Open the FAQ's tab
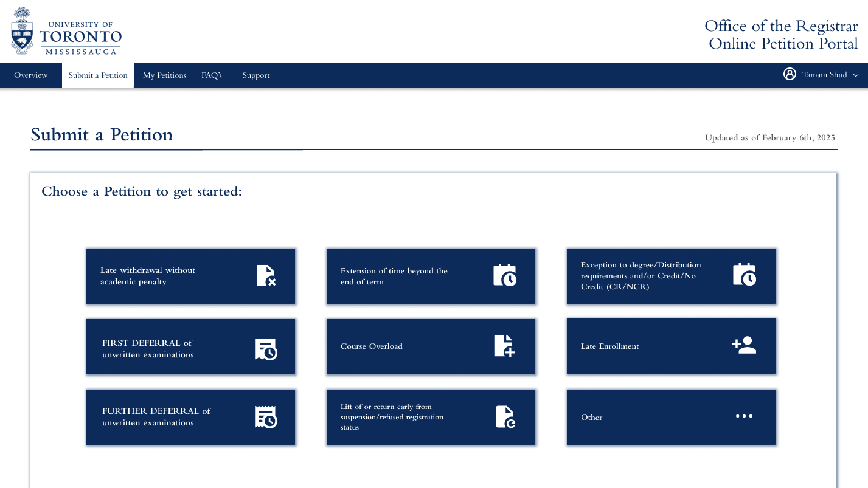Screen dimensions: 868x488 click(212, 75)
